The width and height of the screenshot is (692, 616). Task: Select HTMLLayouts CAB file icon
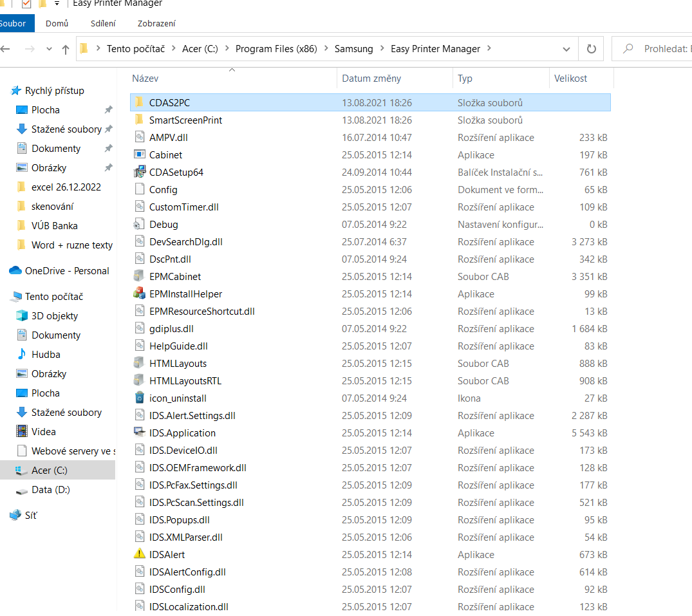click(x=139, y=363)
